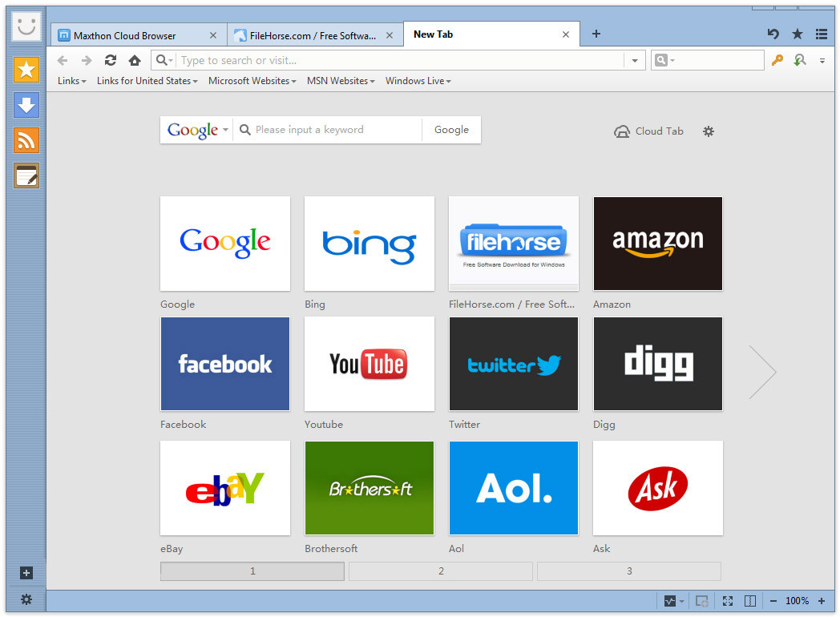Click the Google search button

[451, 130]
